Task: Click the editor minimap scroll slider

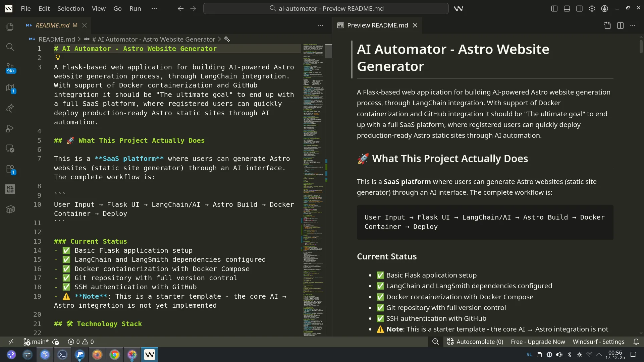Action: (328, 51)
